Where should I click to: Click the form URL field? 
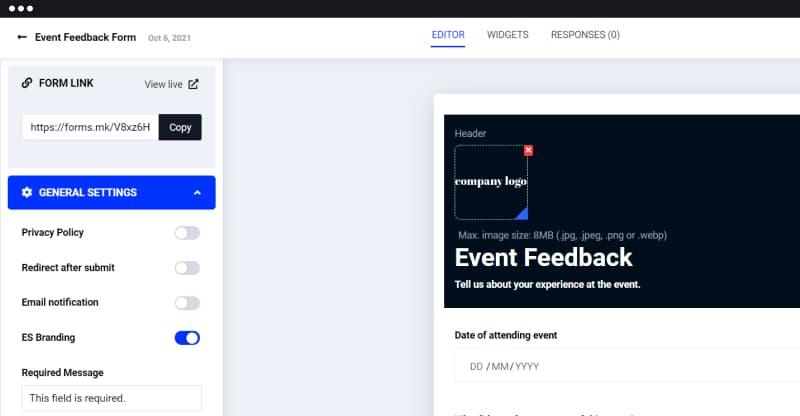90,127
